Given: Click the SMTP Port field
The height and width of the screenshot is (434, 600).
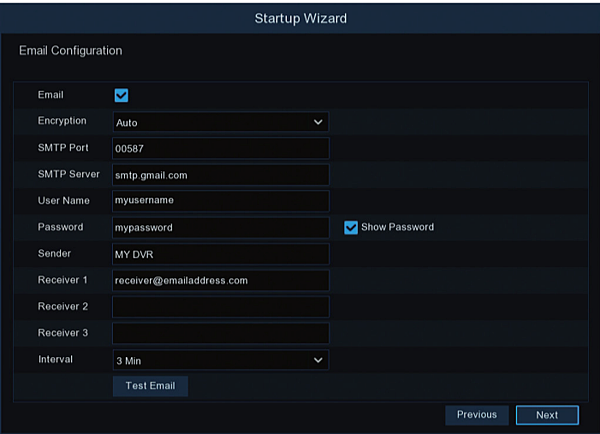Looking at the screenshot, I should tap(220, 149).
